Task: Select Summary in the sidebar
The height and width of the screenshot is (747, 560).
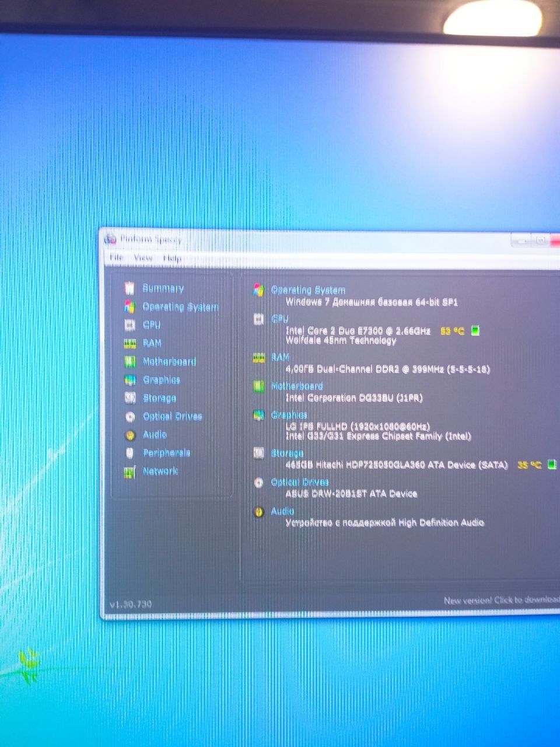Action: [163, 288]
